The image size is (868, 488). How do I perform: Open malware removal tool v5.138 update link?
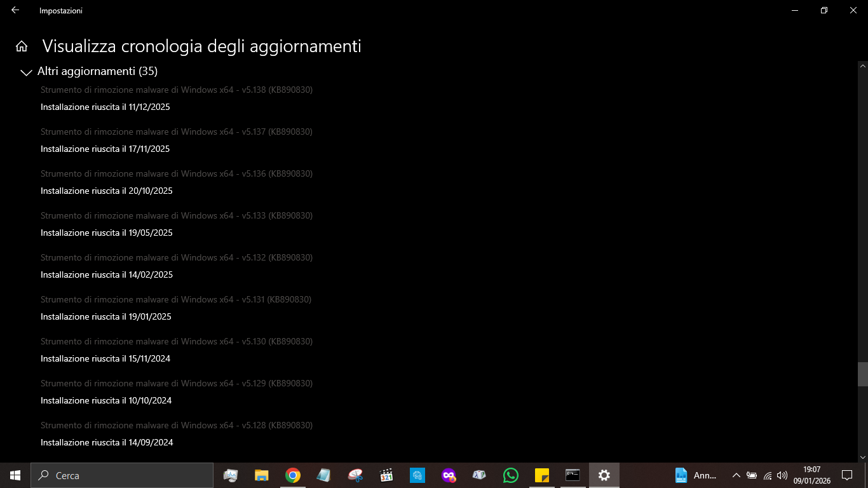coord(177,90)
